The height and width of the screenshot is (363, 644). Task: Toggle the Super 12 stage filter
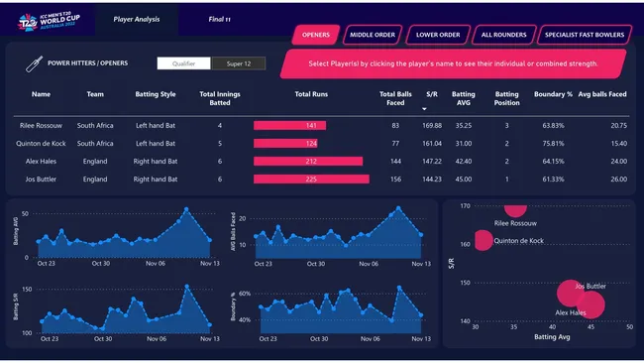[239, 63]
